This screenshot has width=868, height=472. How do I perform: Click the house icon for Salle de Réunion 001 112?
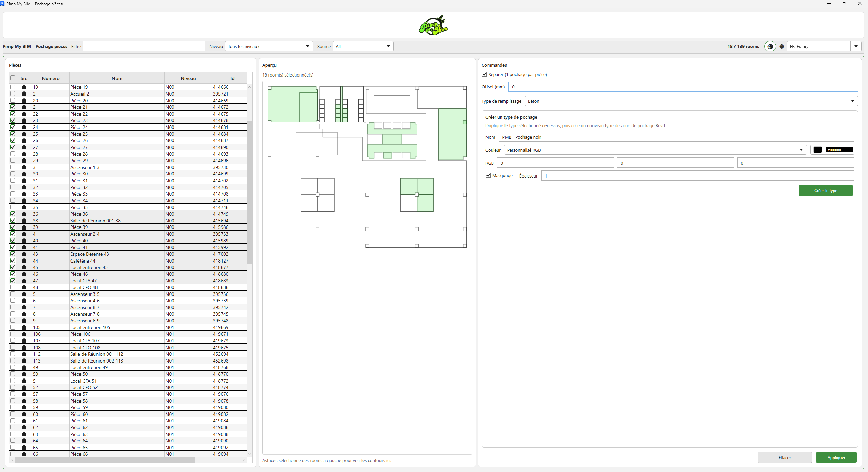point(24,354)
